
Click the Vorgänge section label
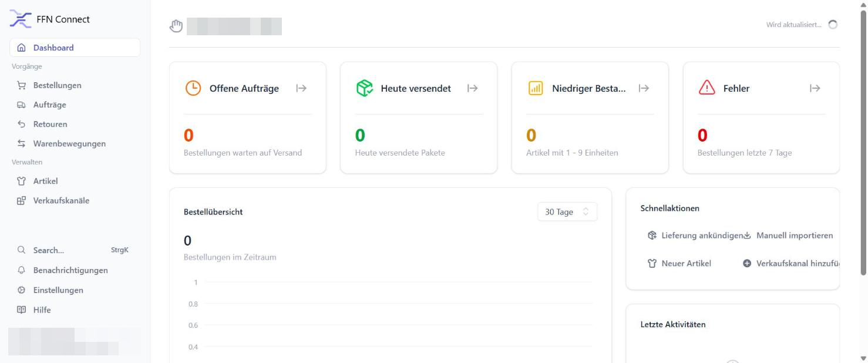27,66
